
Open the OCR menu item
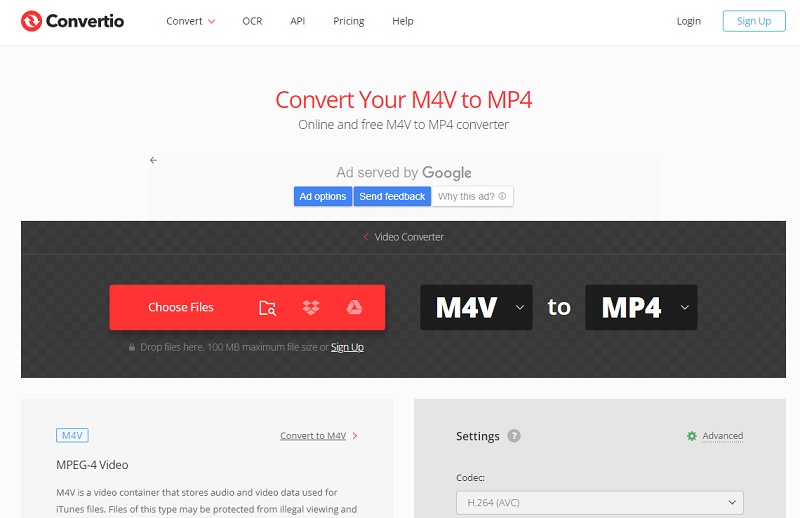tap(252, 21)
